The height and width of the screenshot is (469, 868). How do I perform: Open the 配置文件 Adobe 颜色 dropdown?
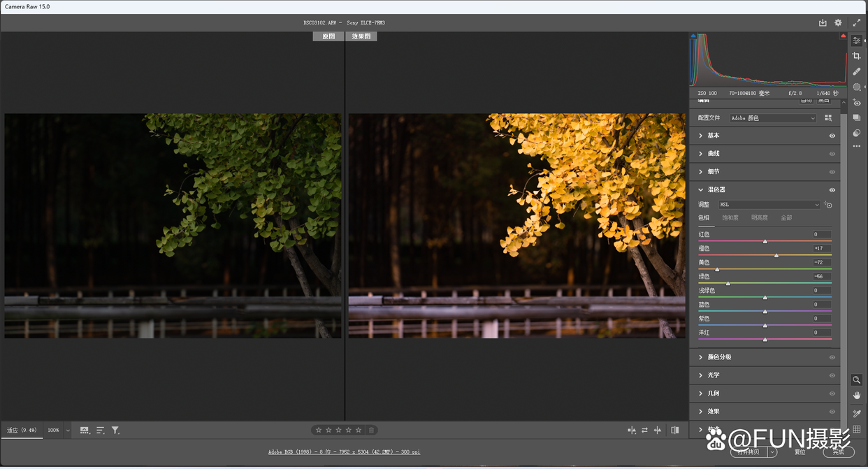[x=773, y=118]
